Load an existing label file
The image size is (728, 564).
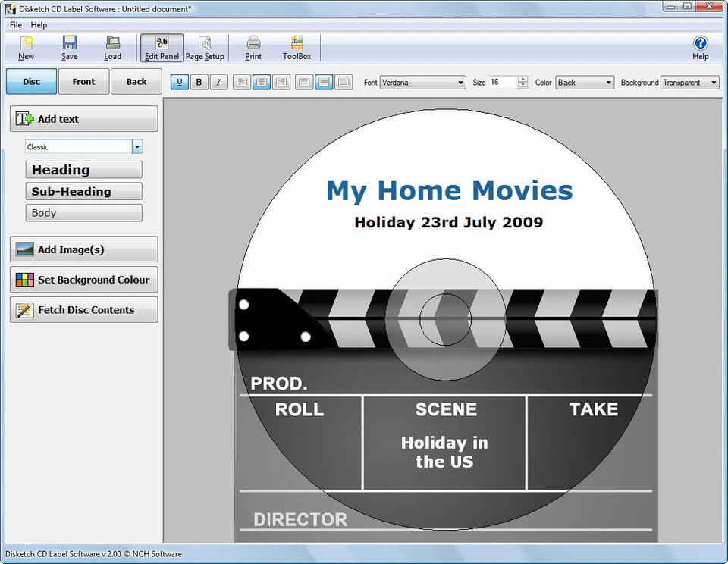pyautogui.click(x=112, y=47)
